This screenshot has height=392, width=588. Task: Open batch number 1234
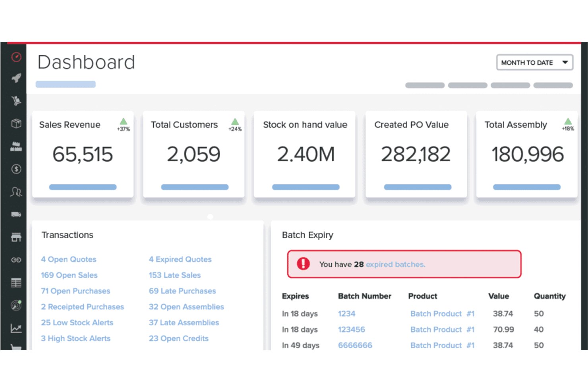347,314
